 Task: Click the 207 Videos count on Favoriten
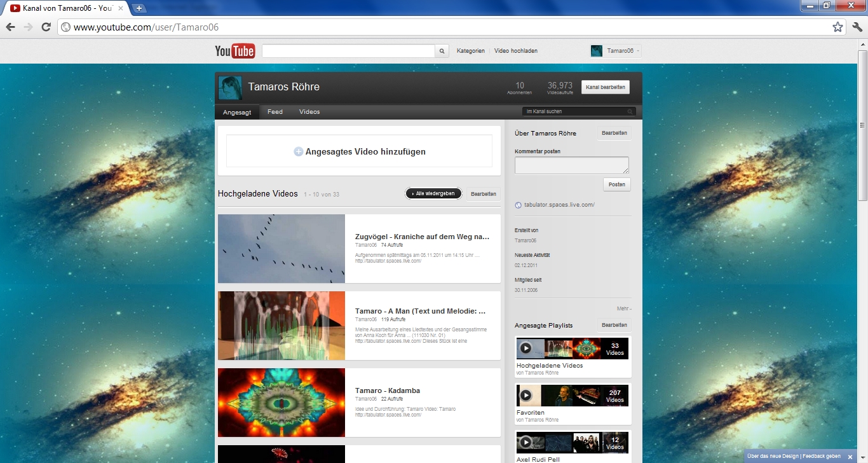[614, 396]
